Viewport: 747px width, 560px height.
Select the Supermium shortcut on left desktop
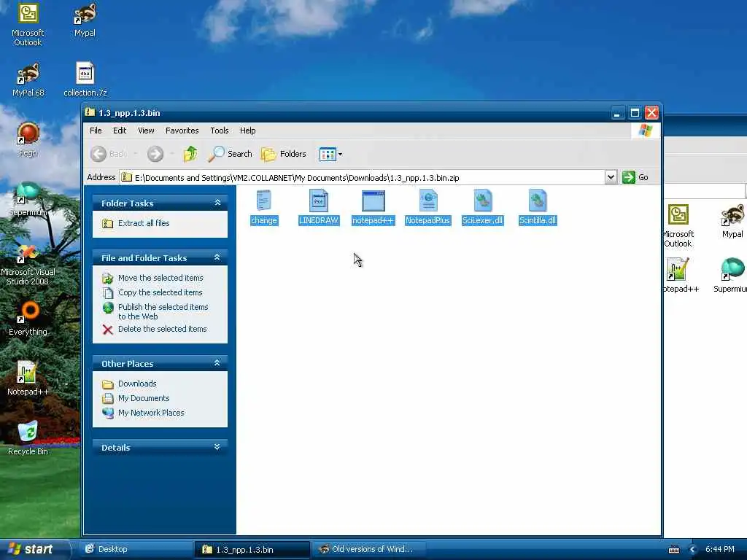coord(28,199)
